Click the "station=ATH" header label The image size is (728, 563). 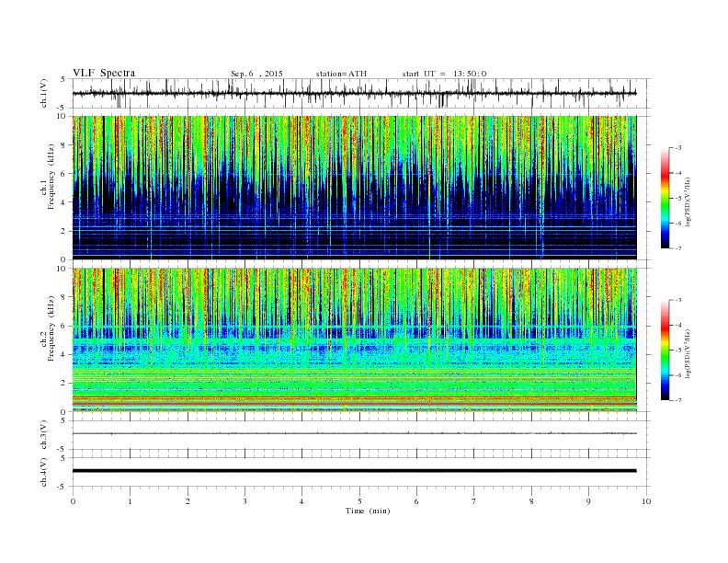point(341,74)
